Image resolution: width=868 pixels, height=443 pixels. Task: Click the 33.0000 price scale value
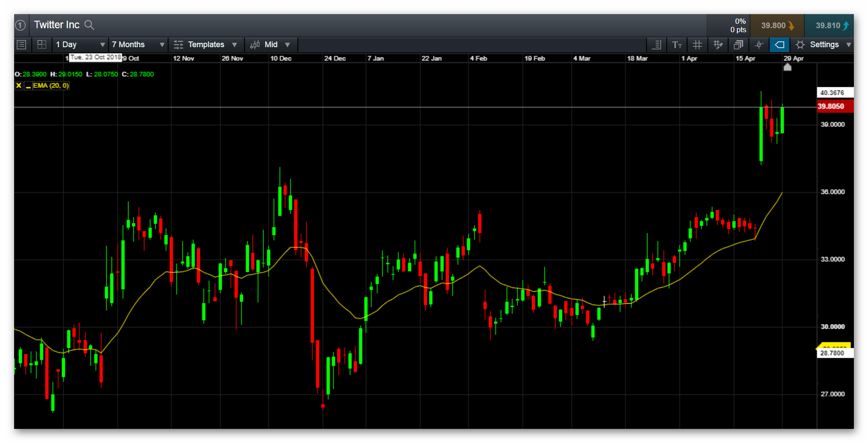(x=832, y=259)
